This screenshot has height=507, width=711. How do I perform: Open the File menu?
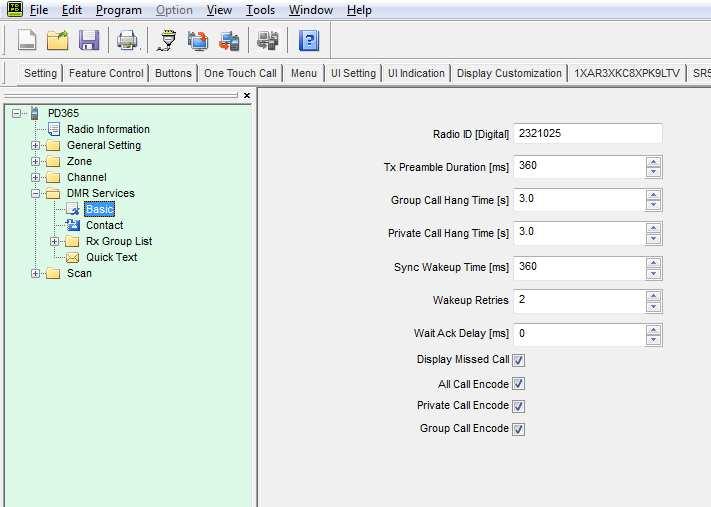[39, 10]
